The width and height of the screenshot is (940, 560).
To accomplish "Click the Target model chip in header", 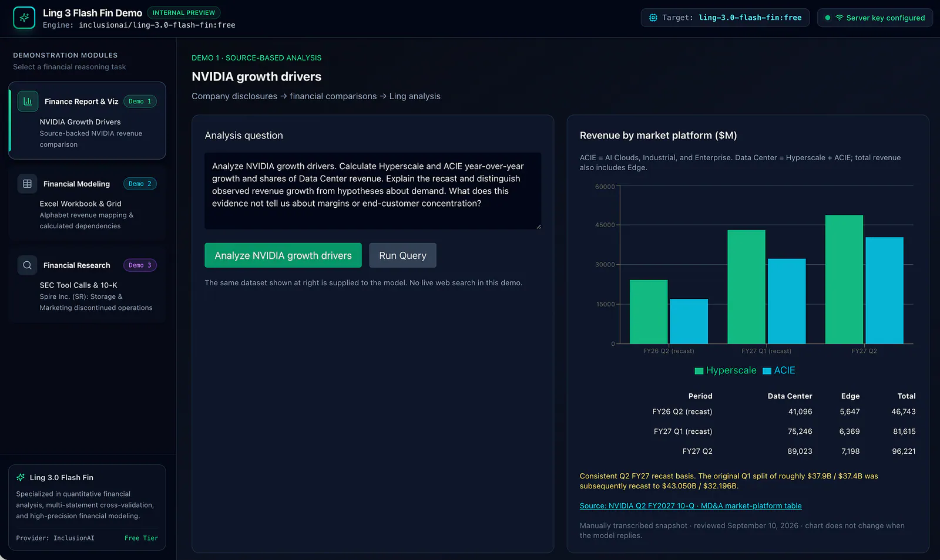I will click(x=725, y=18).
